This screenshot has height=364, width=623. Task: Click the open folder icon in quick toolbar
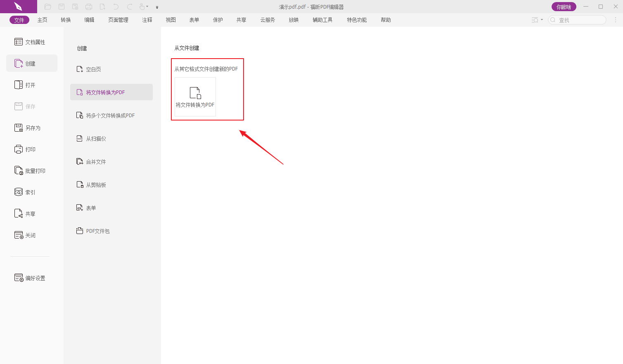point(48,7)
